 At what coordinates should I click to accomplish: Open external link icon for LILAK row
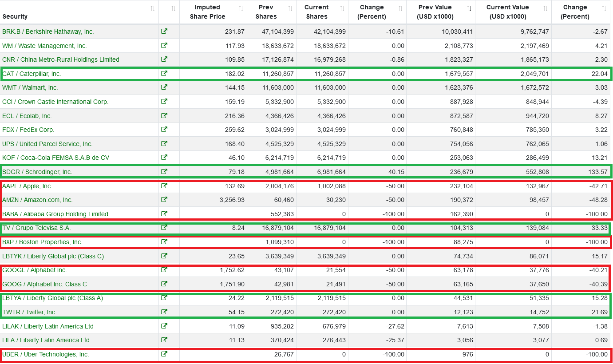click(x=164, y=326)
